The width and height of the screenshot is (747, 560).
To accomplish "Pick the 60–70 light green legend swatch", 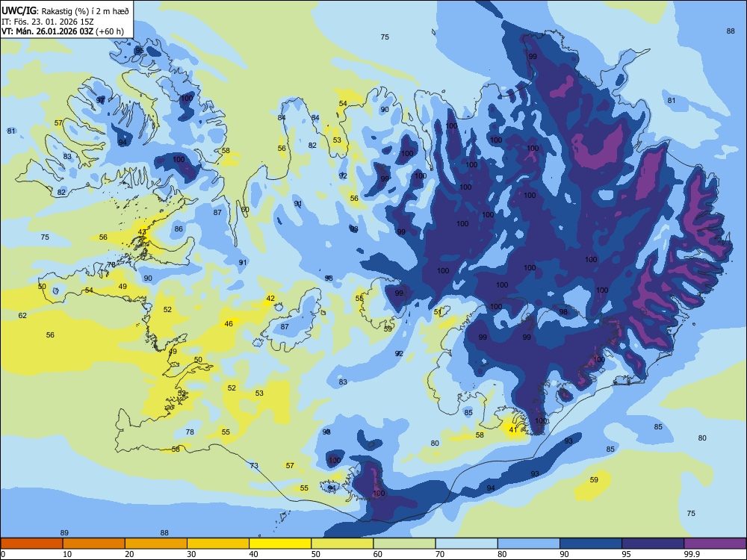I will 404,544.
